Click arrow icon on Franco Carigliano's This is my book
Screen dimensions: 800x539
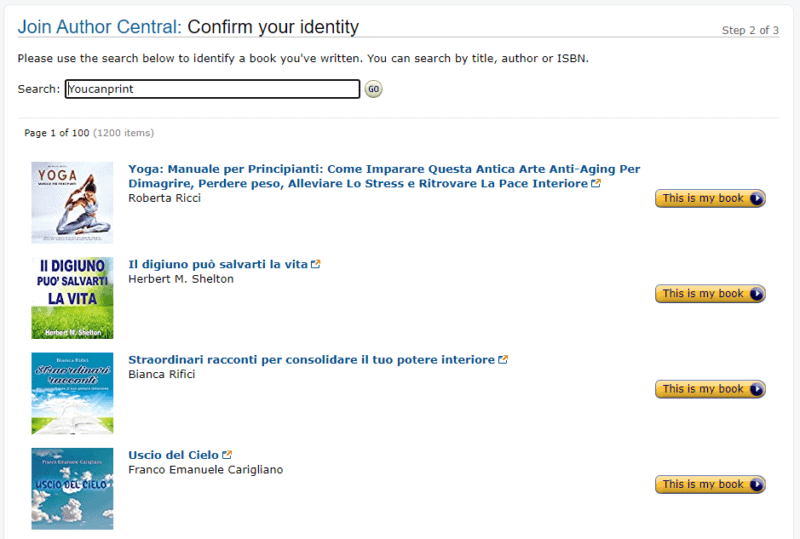(x=757, y=484)
